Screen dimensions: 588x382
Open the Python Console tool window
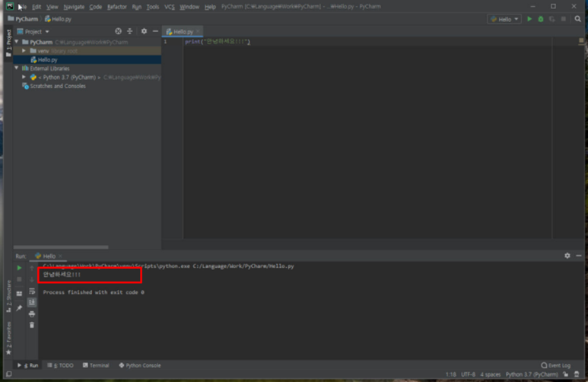(139, 365)
